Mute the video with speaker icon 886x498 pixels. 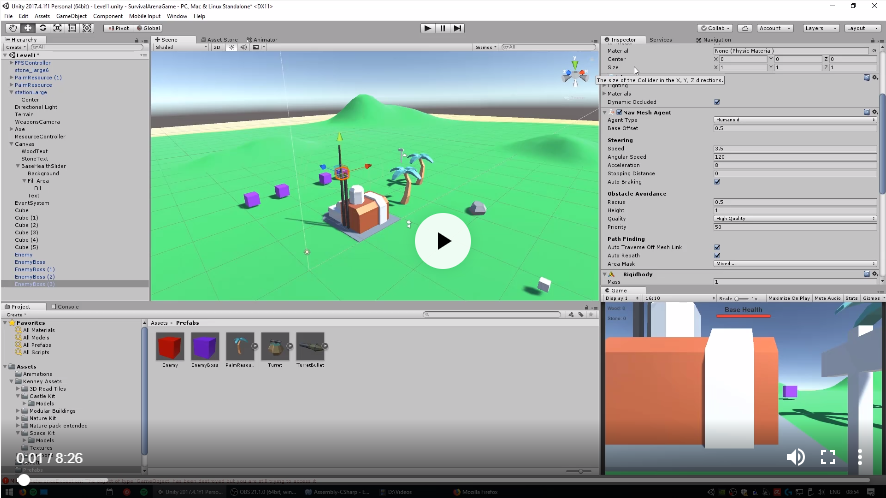click(x=795, y=457)
